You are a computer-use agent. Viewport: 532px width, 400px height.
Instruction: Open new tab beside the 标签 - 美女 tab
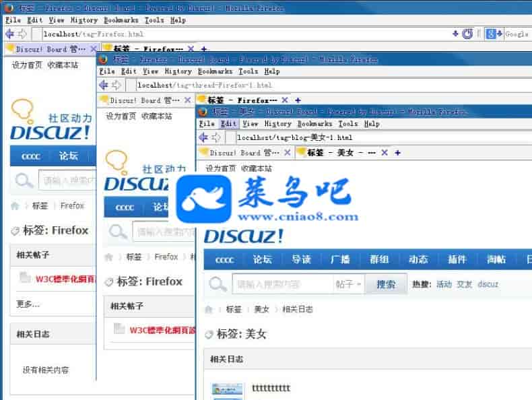pos(397,153)
